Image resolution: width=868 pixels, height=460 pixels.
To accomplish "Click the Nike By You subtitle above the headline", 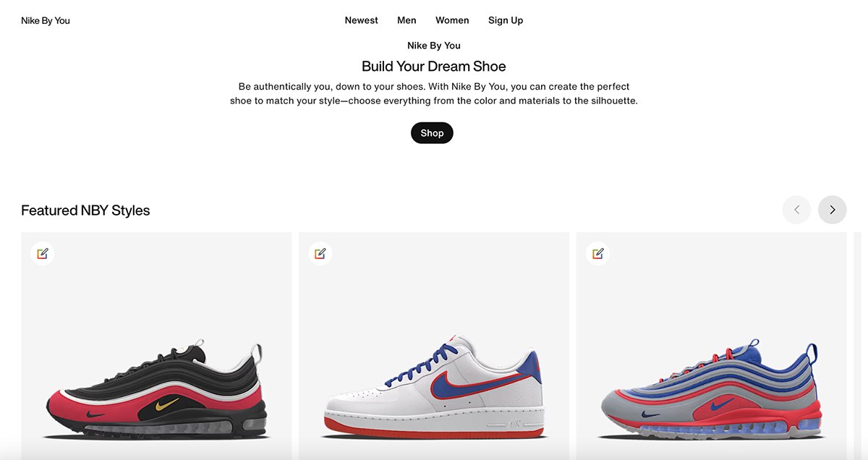I will coord(434,46).
